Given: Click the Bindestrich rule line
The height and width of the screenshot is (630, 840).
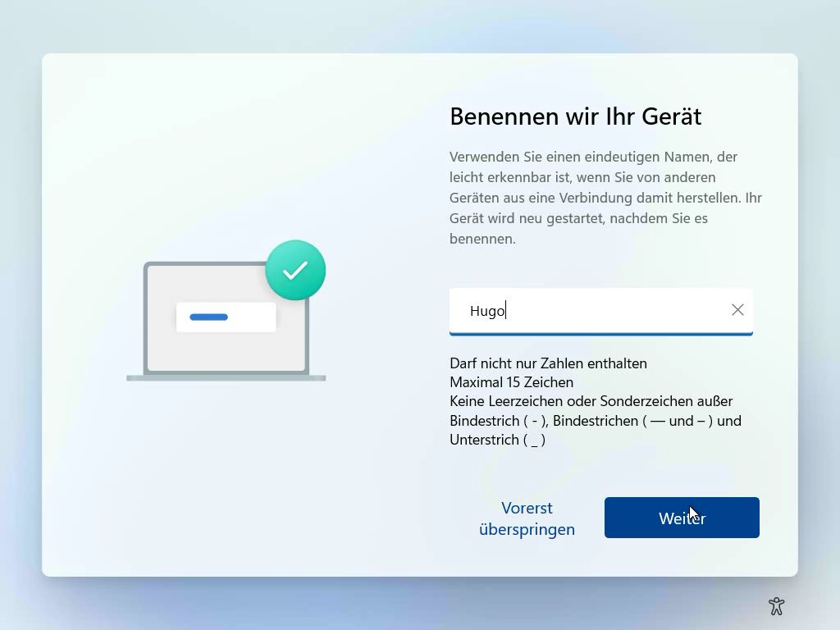Looking at the screenshot, I should [595, 421].
